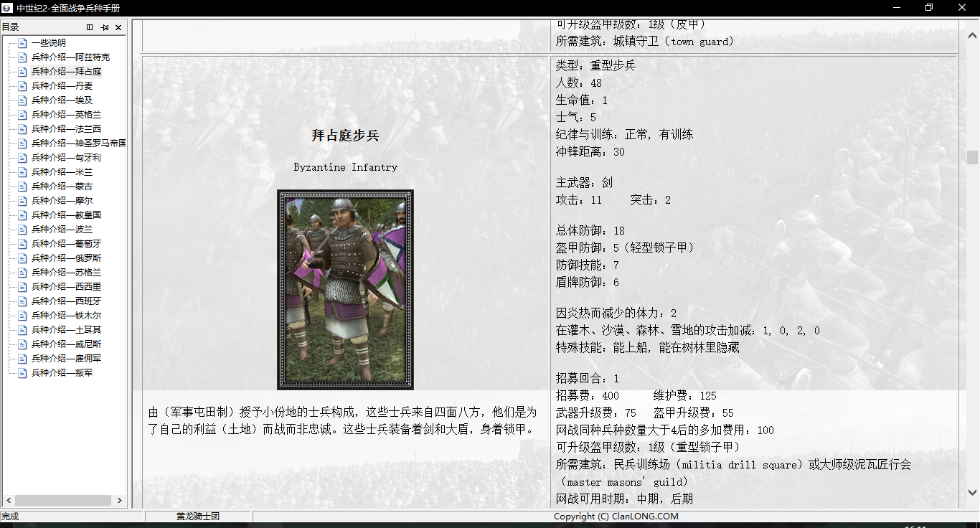Click page icon beside 兵种介绍—西班牙

(x=22, y=301)
